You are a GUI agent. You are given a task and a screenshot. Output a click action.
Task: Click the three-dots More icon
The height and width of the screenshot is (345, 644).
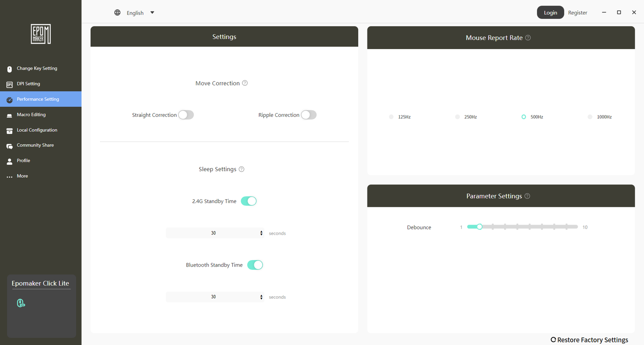[10, 177]
